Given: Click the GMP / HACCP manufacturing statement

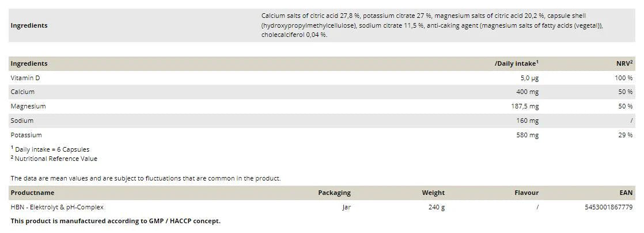Looking at the screenshot, I should [x=115, y=221].
